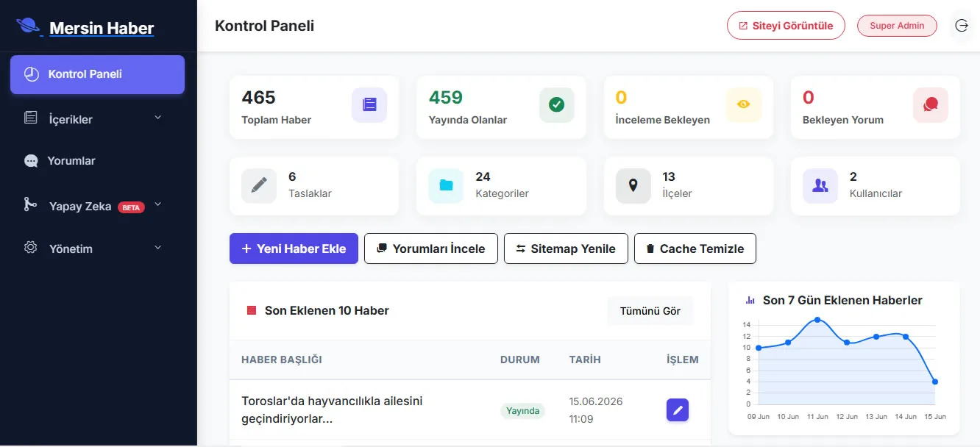Click the Tümünü Gör button
The height and width of the screenshot is (447, 980).
(650, 311)
